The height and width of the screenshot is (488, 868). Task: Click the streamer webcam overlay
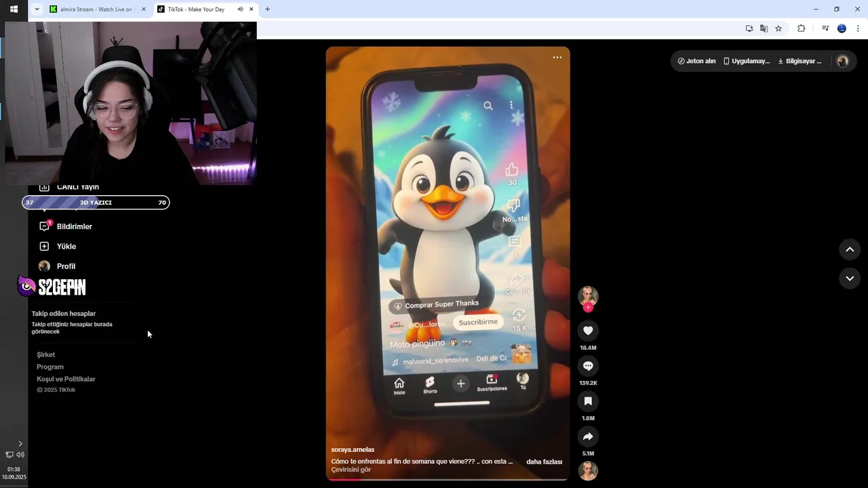point(131,103)
